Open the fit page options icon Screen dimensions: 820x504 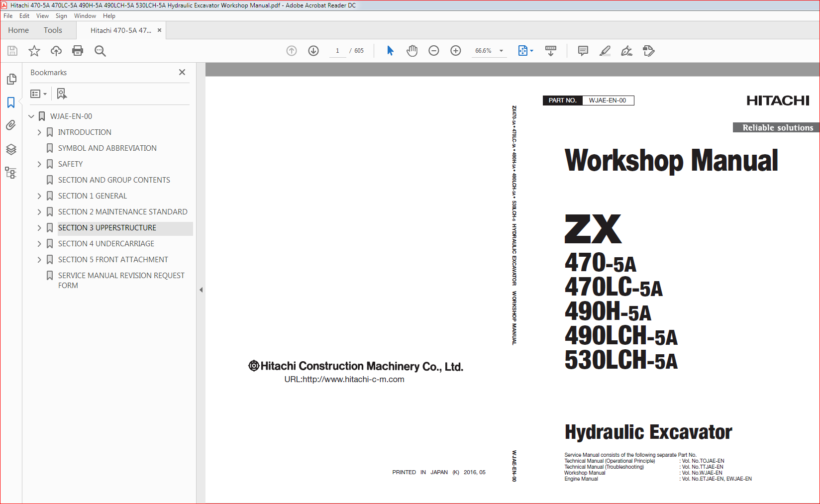[525, 51]
